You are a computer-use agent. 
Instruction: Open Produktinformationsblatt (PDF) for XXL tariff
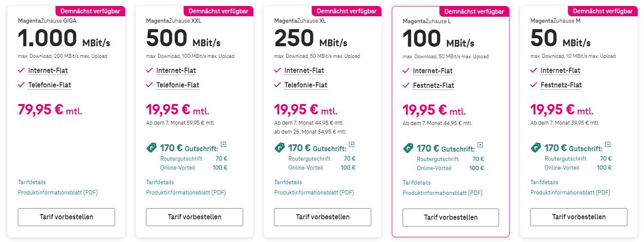point(186,193)
